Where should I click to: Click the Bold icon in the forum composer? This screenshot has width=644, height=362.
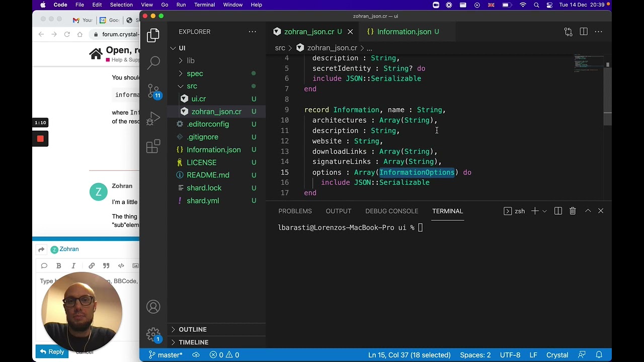[x=59, y=265]
